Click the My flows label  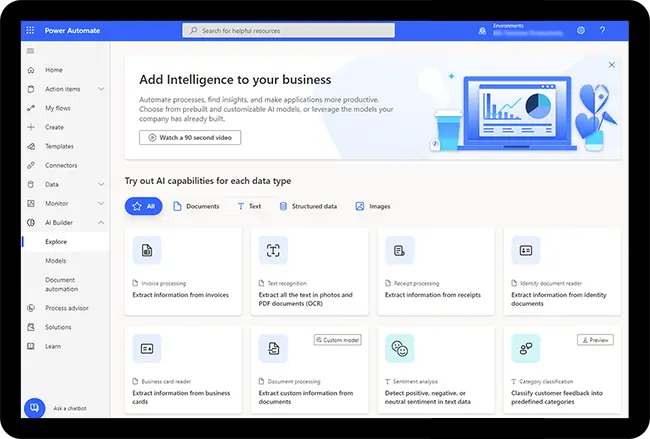(58, 108)
